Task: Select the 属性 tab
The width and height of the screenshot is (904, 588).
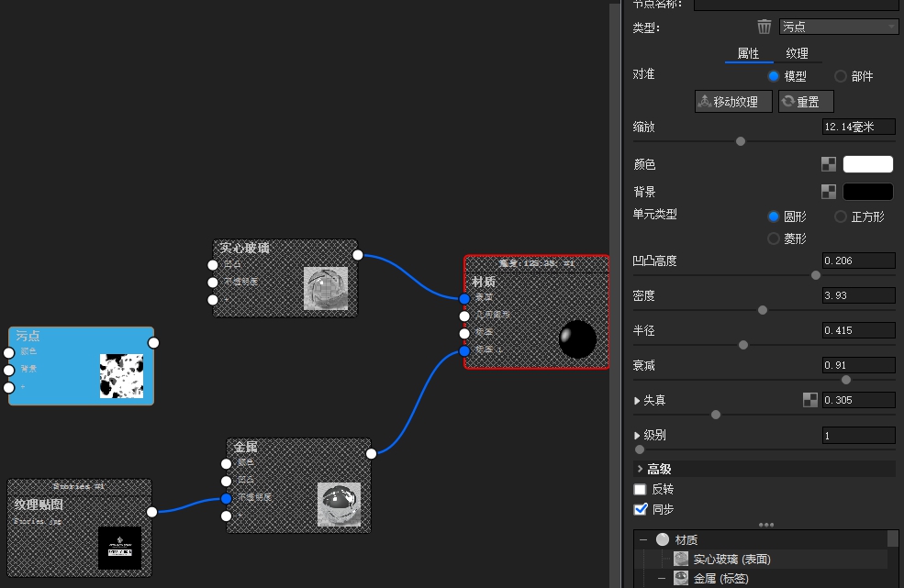Action: 749,53
